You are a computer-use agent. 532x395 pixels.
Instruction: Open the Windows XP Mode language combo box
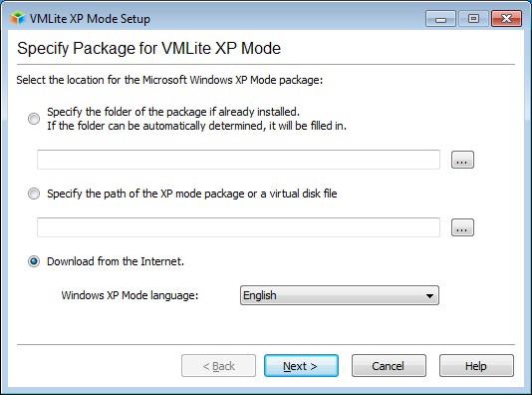pyautogui.click(x=340, y=295)
